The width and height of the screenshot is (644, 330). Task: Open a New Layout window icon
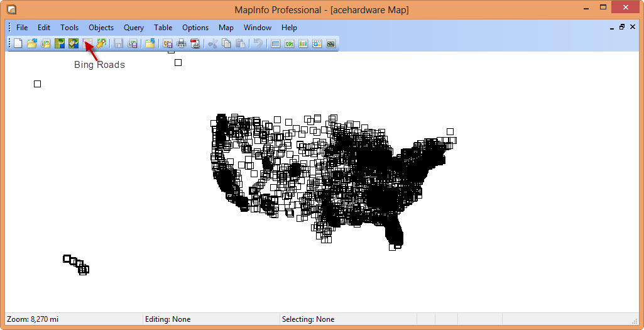click(x=317, y=43)
